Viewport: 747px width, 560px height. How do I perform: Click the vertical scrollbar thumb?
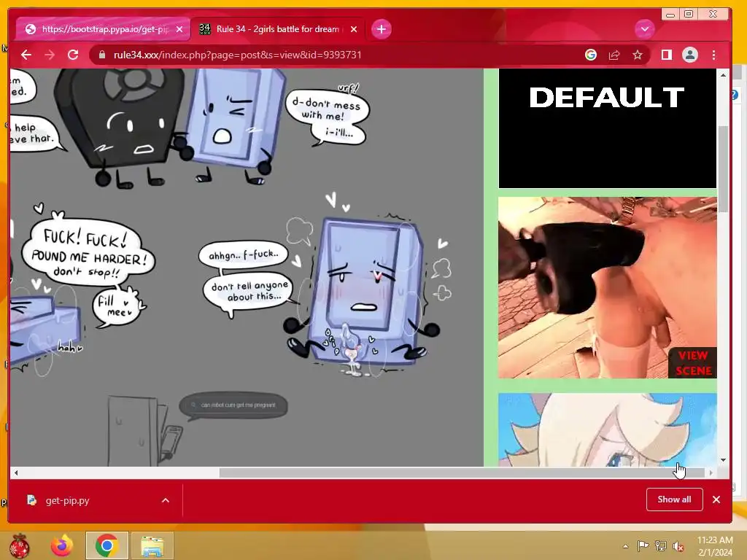[x=723, y=168]
